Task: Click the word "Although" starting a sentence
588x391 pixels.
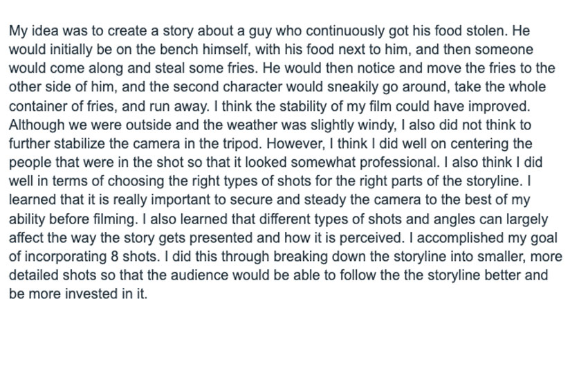Action: tap(34, 125)
